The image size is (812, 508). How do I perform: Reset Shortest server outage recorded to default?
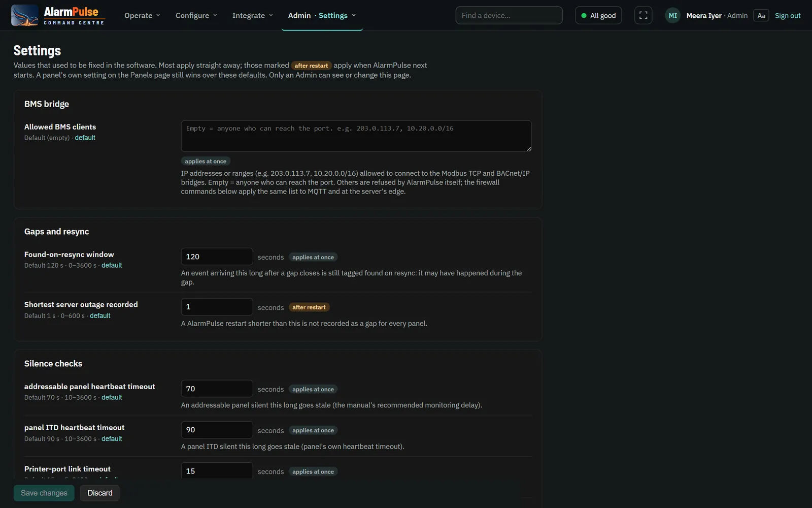[100, 315]
